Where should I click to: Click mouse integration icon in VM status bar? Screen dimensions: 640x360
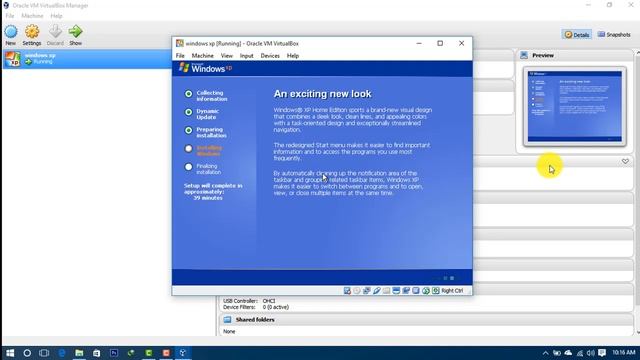[x=426, y=291]
